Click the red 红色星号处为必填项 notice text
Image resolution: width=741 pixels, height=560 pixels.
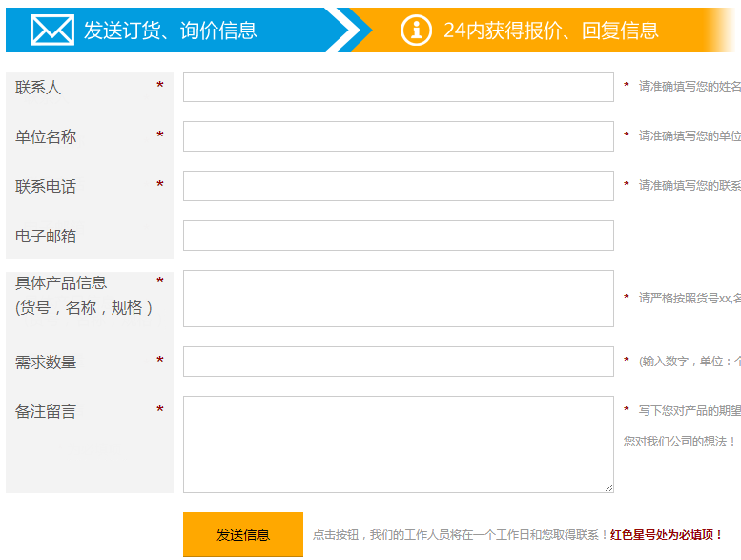[667, 535]
